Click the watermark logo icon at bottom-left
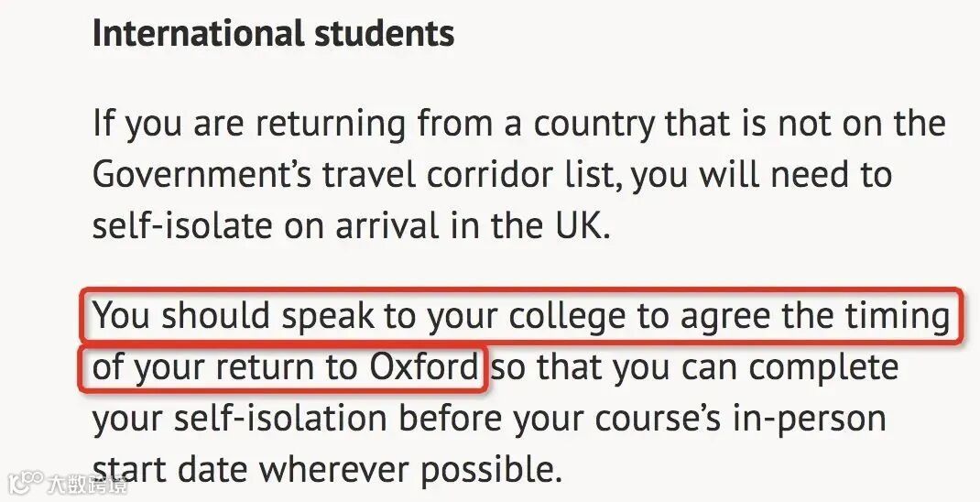 [25, 483]
